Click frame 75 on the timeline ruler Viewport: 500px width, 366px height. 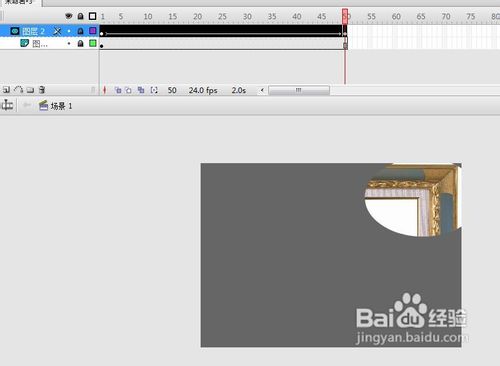pos(470,16)
